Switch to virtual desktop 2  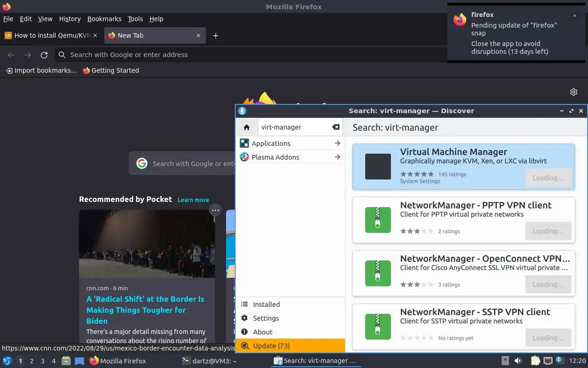(31, 361)
